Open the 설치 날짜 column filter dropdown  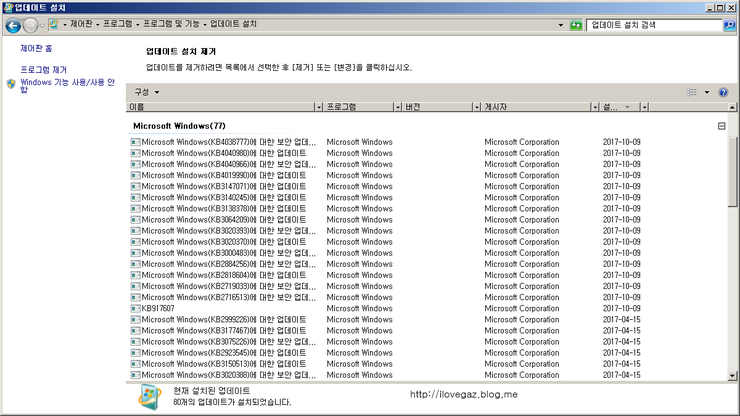(644, 107)
